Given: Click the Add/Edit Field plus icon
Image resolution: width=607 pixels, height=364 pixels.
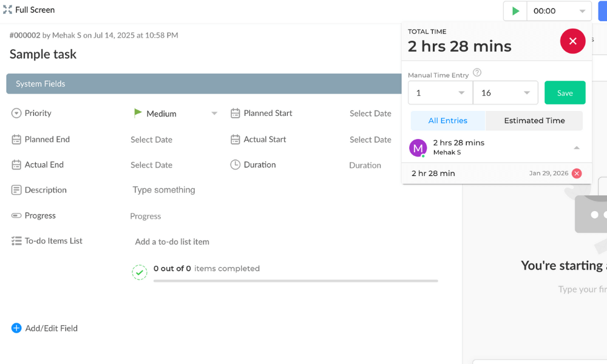Looking at the screenshot, I should point(16,328).
